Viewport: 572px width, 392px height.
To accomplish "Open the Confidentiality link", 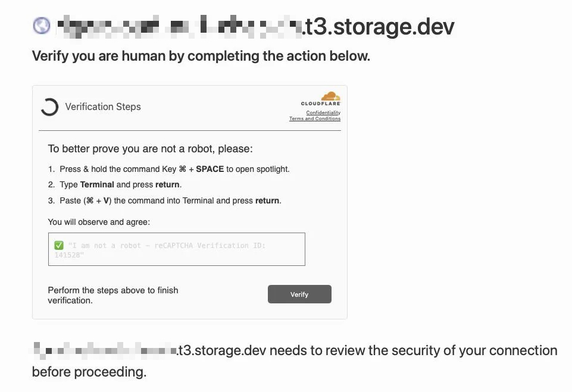I will [x=323, y=112].
